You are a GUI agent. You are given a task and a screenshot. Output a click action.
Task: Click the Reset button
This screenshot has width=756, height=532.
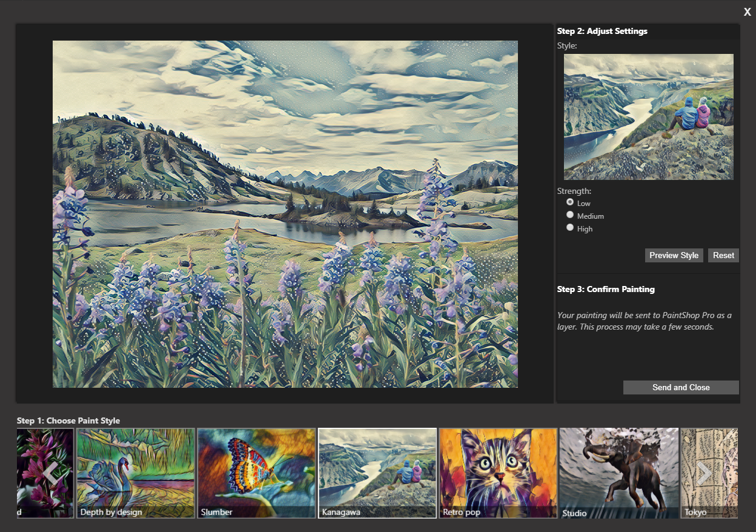pyautogui.click(x=723, y=255)
